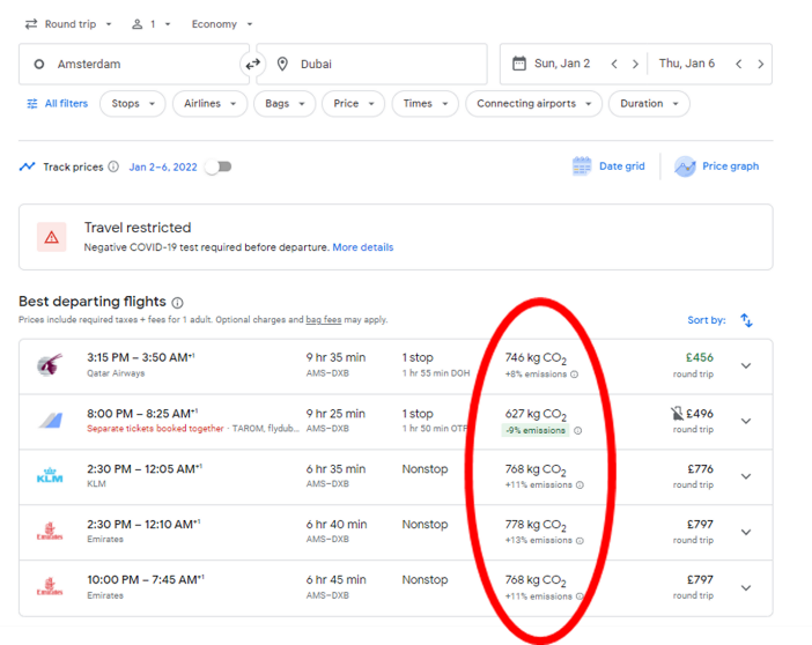Expand the KLM flight row chevron
This screenshot has width=812, height=645.
click(746, 476)
